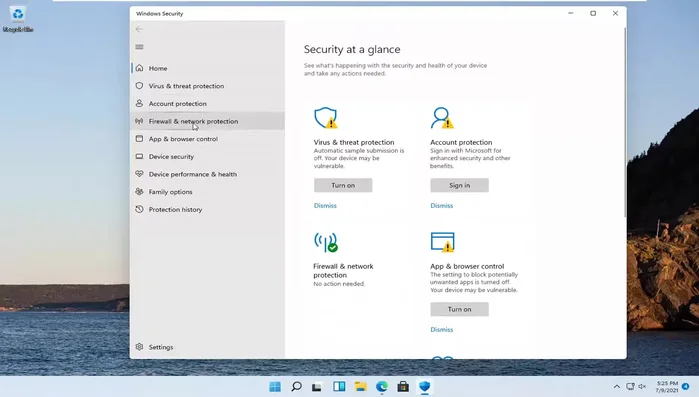699x397 pixels.
Task: Launch Microsoft Edge from the taskbar
Action: (382, 386)
